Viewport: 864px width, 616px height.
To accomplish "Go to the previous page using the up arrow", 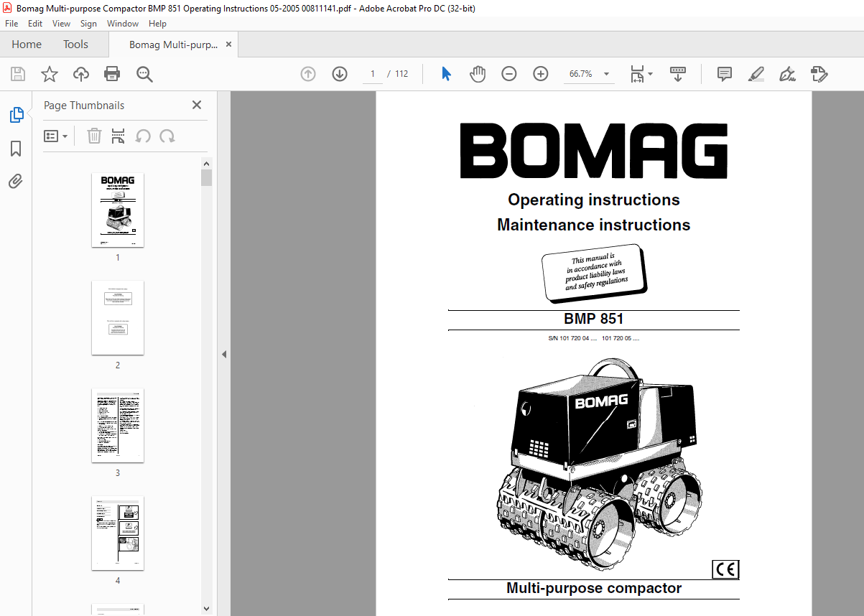I will point(308,74).
